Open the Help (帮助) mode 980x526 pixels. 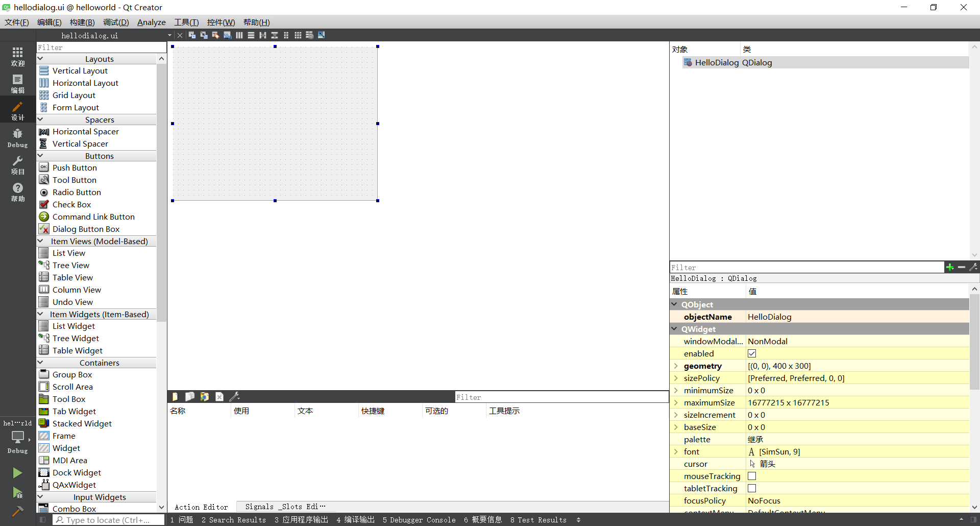pyautogui.click(x=18, y=192)
